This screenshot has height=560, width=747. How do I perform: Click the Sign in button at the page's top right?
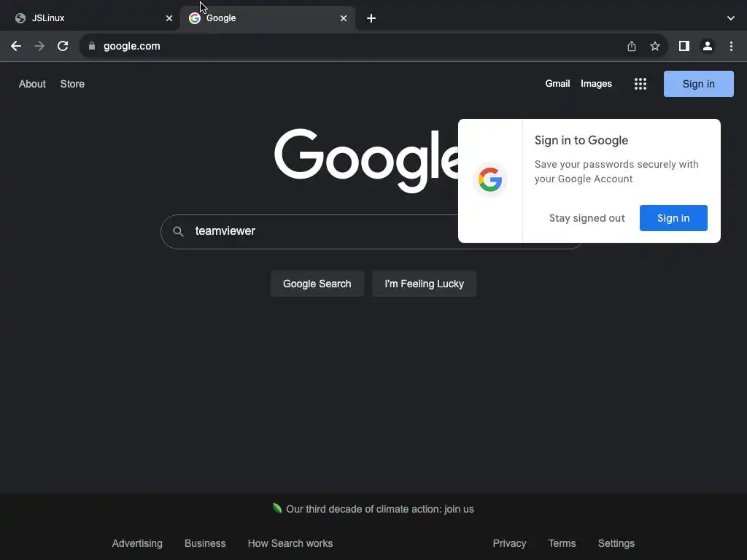click(698, 84)
